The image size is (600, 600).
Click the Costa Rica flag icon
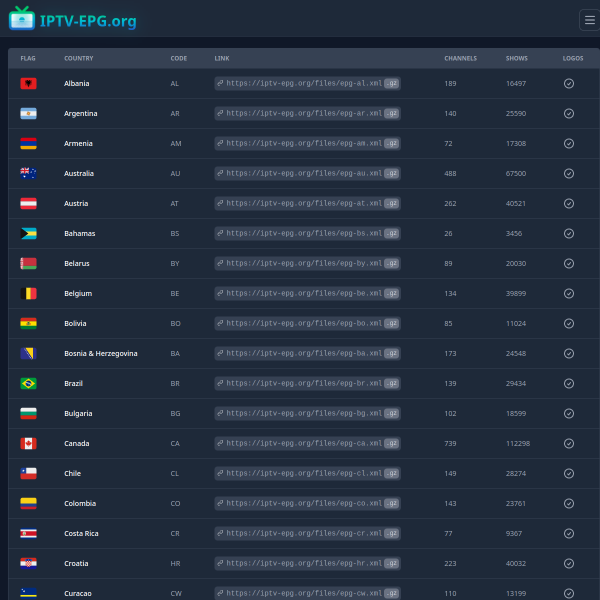click(x=28, y=533)
